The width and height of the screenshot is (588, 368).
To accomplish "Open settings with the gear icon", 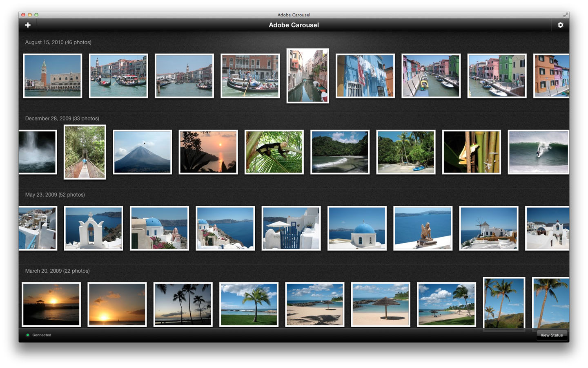I will [560, 25].
